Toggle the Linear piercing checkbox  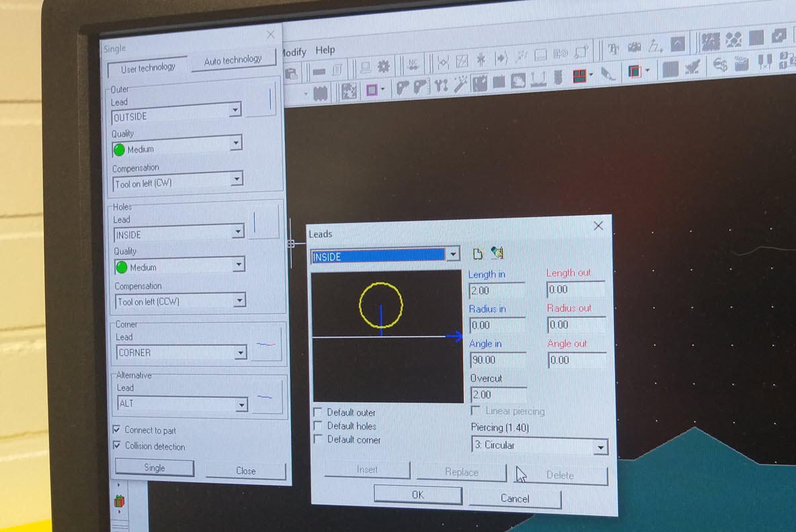[476, 410]
